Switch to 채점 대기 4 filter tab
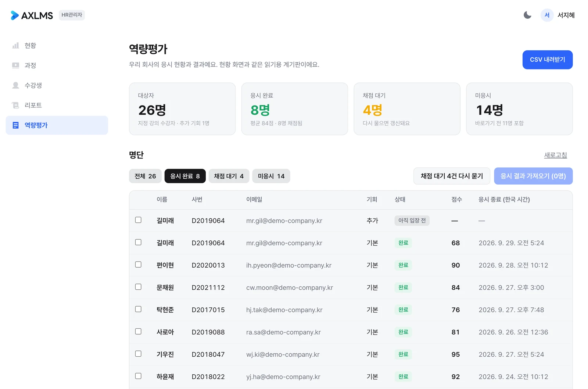Viewport: 588px width, 389px height. tap(229, 176)
